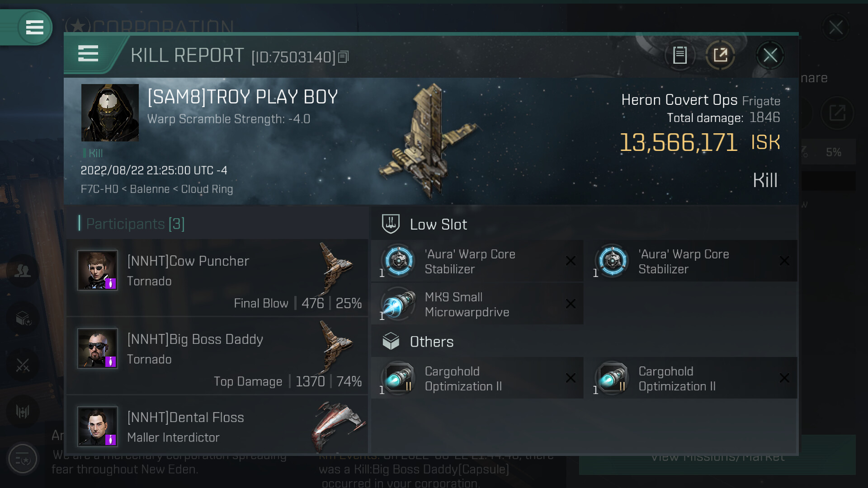Click the Heron Covert Ops ship image
This screenshot has width=868, height=488.
[x=427, y=140]
